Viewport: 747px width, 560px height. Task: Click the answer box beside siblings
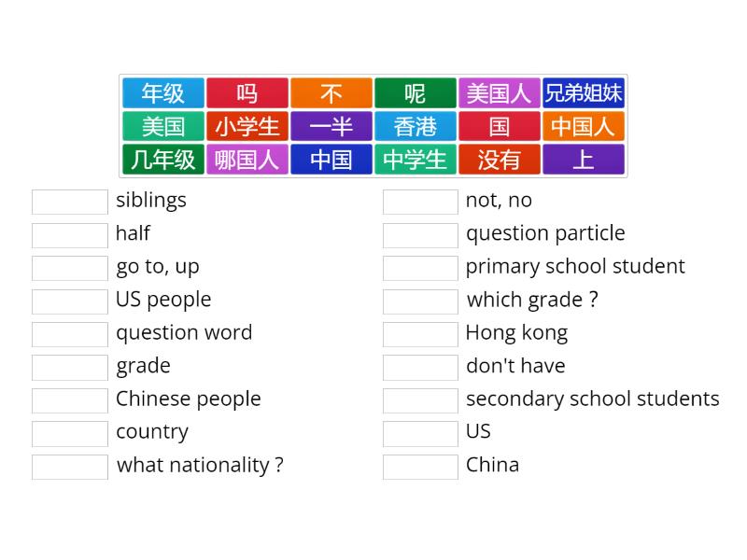click(x=70, y=202)
